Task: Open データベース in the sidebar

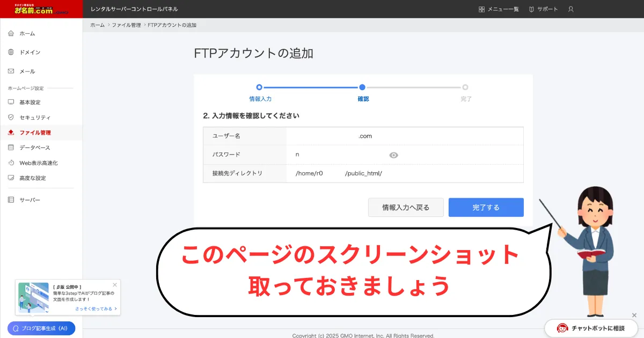Action: pos(34,148)
